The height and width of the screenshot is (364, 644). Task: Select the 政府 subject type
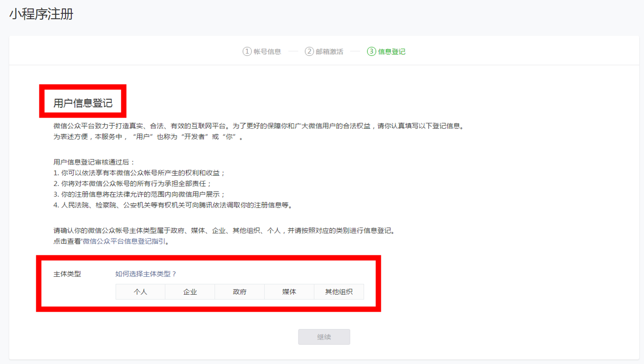[x=240, y=292]
